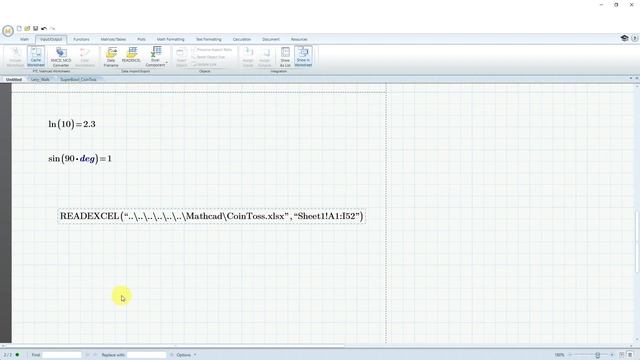
Task: Click the Include Worksheet icon
Action: pos(16,57)
